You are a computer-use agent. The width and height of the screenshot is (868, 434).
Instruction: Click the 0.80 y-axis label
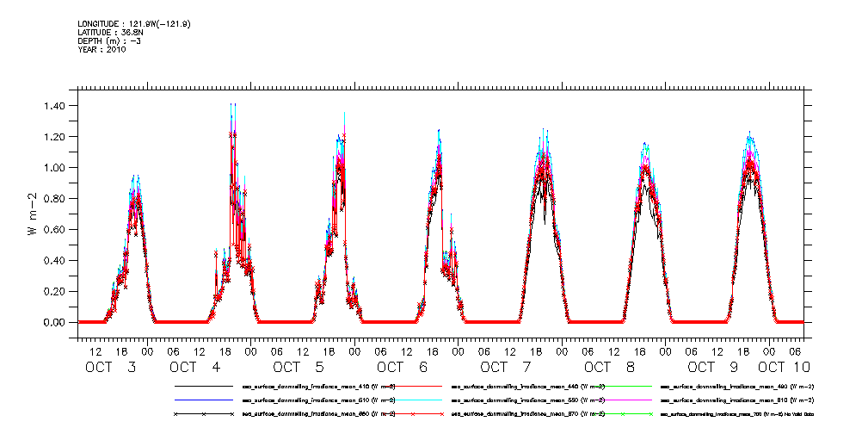tap(54, 198)
